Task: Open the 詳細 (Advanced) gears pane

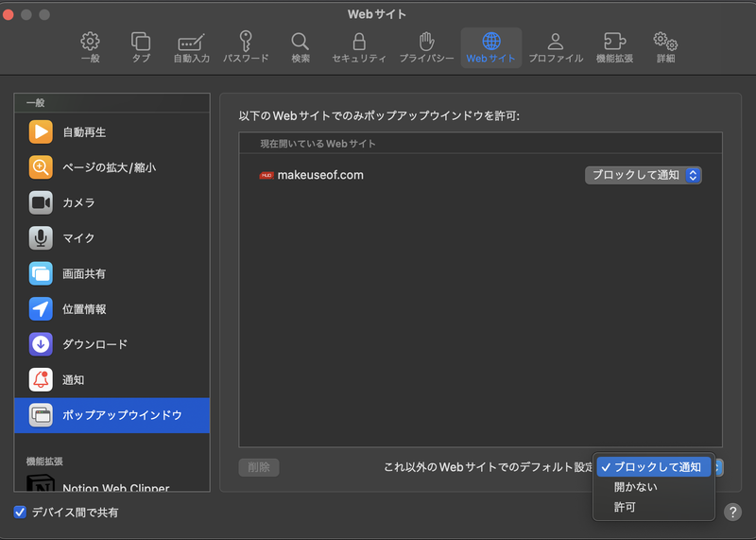Action: [665, 48]
